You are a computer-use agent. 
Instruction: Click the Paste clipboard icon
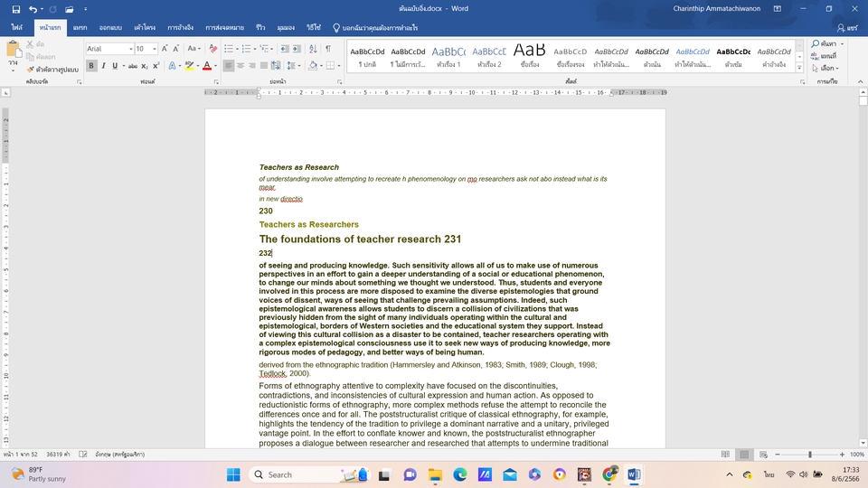pyautogui.click(x=13, y=51)
